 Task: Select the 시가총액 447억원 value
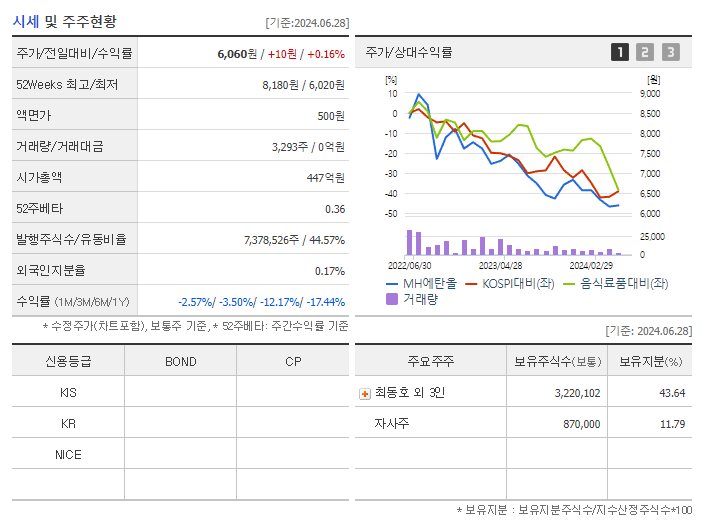[x=326, y=178]
